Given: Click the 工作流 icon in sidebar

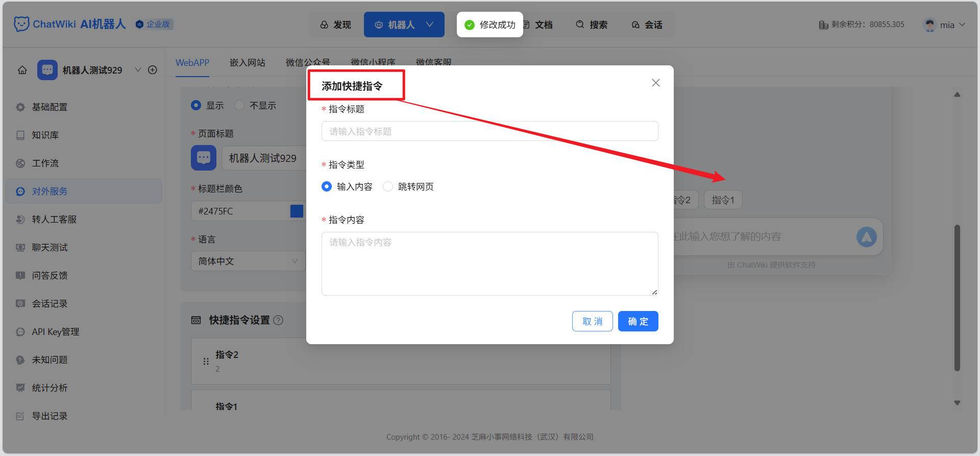Looking at the screenshot, I should pyautogui.click(x=20, y=163).
